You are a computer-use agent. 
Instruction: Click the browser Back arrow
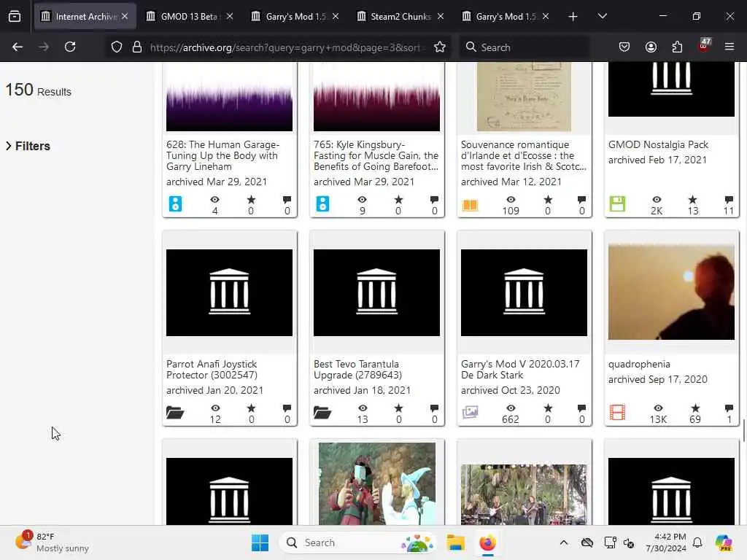[x=18, y=47]
